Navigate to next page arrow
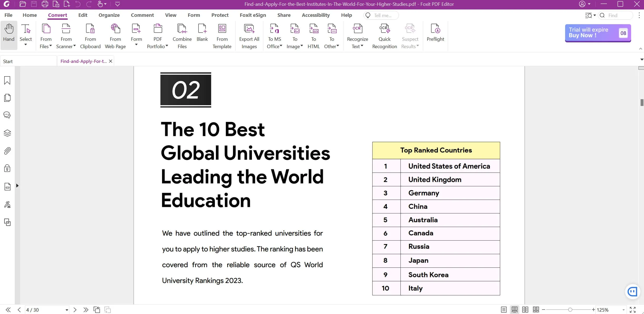This screenshot has width=644, height=314. 74,310
